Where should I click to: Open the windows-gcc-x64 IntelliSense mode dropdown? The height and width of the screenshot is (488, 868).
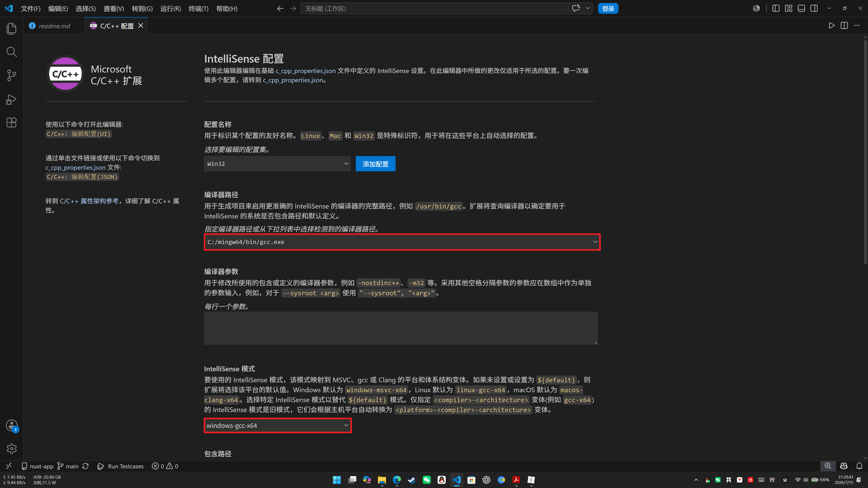[x=277, y=425]
